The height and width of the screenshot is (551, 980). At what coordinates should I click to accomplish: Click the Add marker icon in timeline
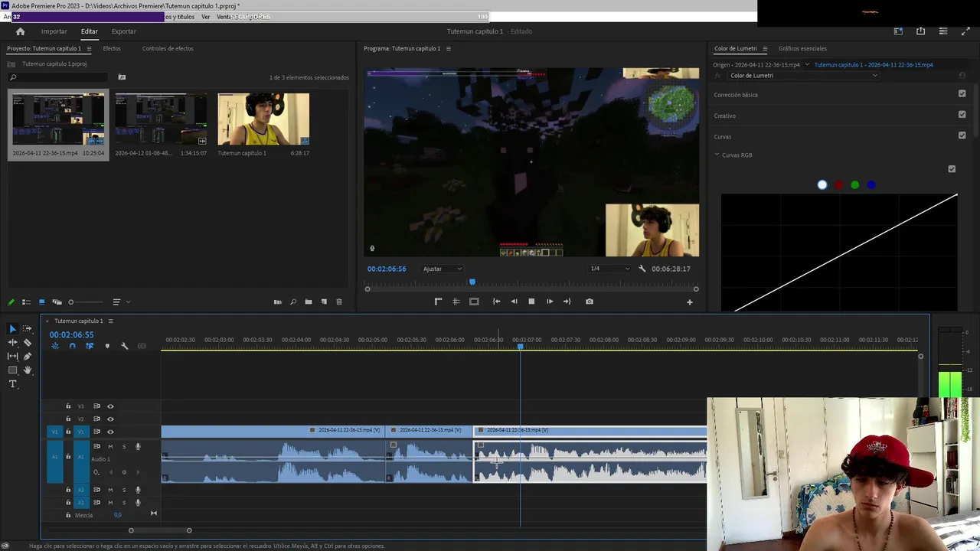106,346
